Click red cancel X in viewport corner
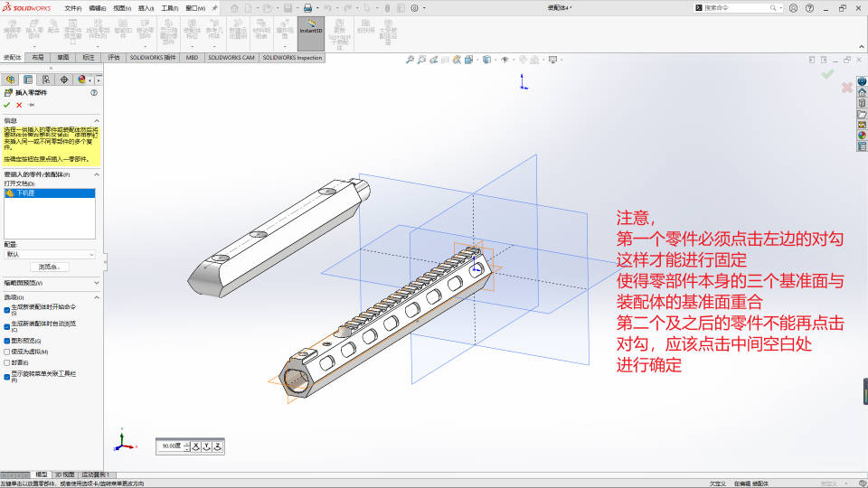The image size is (868, 488). tap(846, 88)
